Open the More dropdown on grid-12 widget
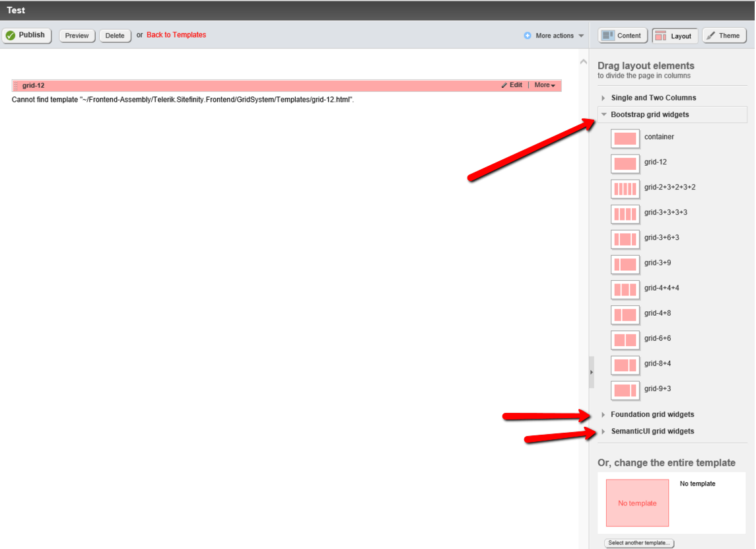The width and height of the screenshot is (756, 549). point(545,85)
